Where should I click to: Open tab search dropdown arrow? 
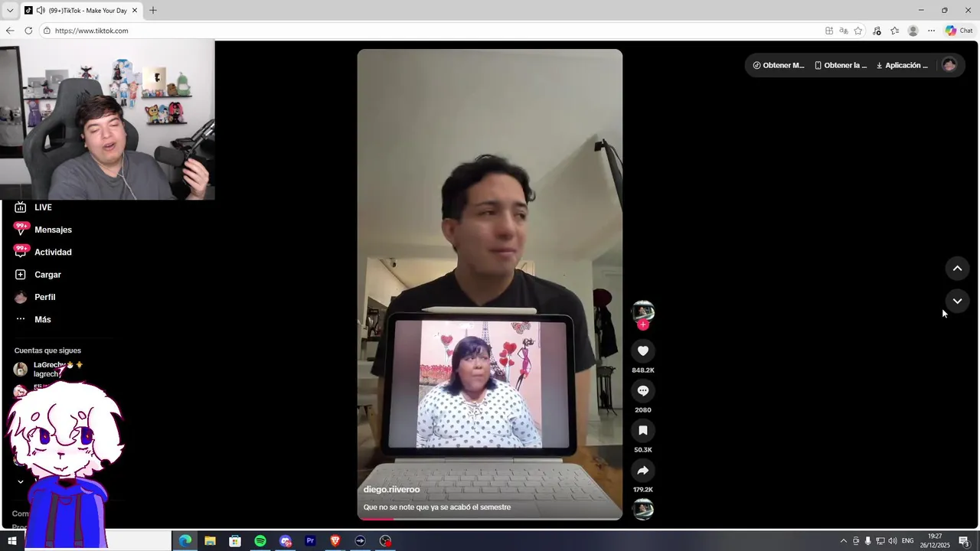pyautogui.click(x=10, y=11)
